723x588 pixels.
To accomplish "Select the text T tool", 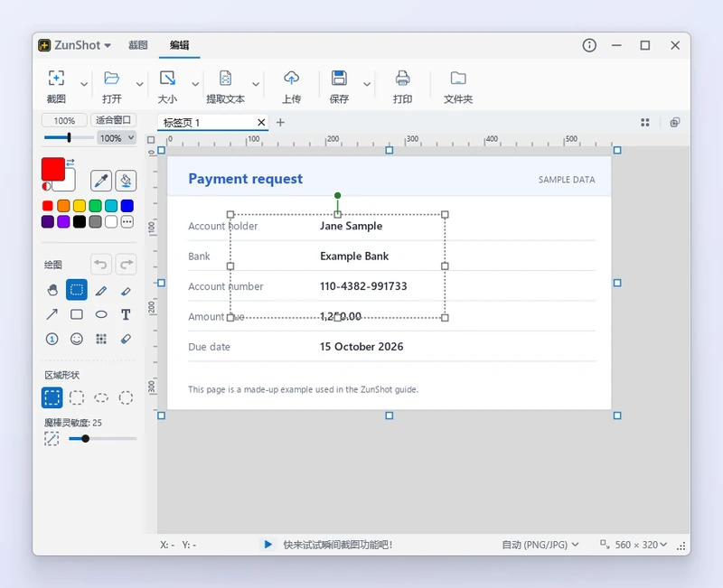I will [126, 314].
